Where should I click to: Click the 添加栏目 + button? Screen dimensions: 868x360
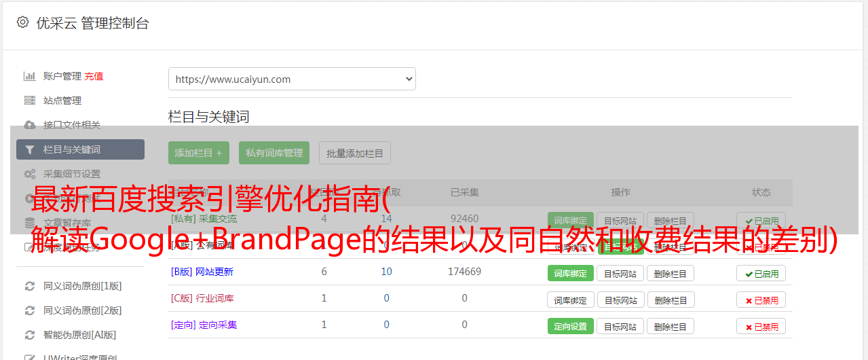click(199, 153)
